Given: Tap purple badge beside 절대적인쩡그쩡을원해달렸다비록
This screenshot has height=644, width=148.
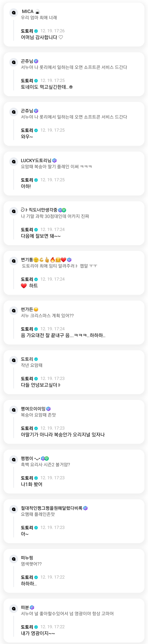Looking at the screenshot, I should click(85, 508).
